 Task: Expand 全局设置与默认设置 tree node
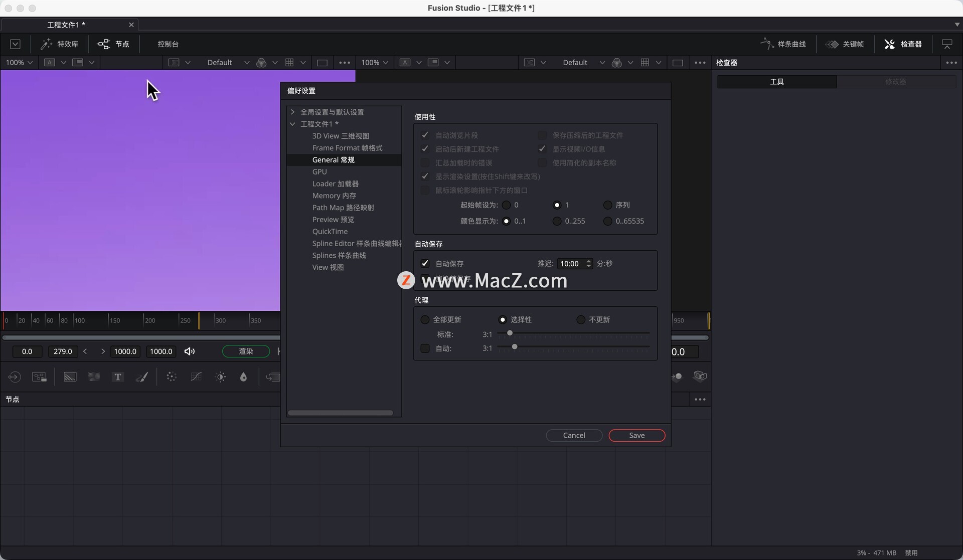[x=292, y=112]
